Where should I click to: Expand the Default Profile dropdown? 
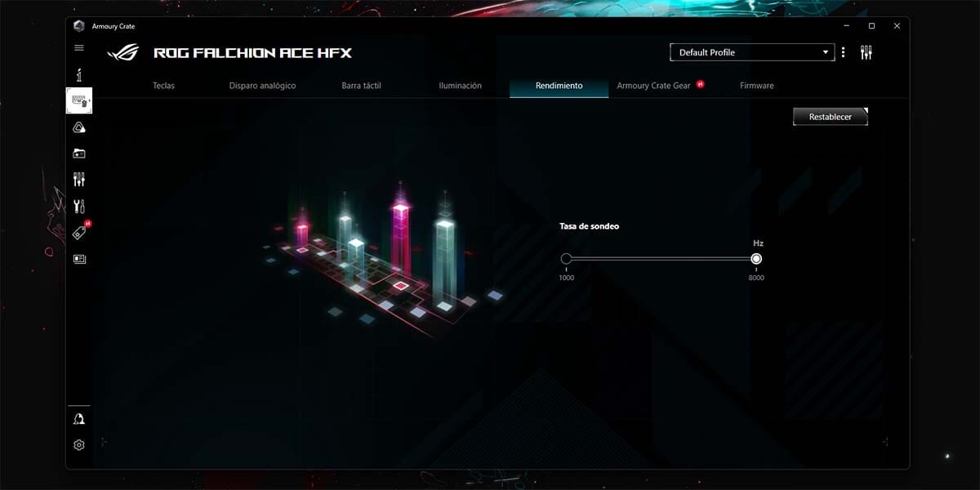(751, 52)
